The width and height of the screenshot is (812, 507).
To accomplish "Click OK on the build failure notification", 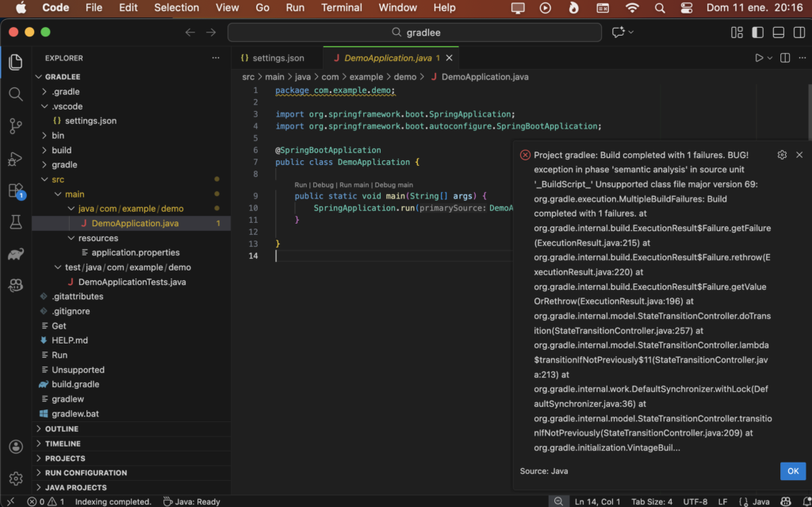I will [792, 471].
